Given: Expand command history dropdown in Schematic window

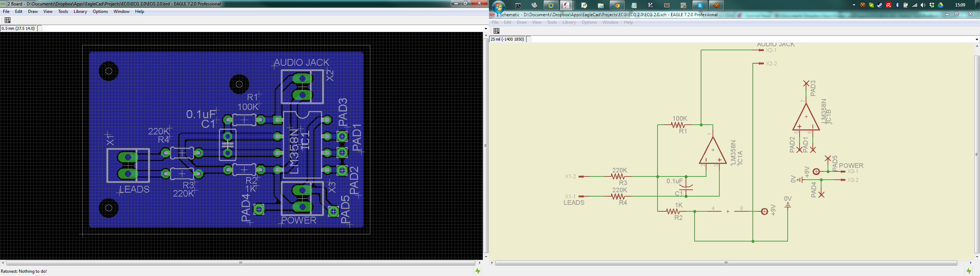Looking at the screenshot, I should [x=976, y=40].
